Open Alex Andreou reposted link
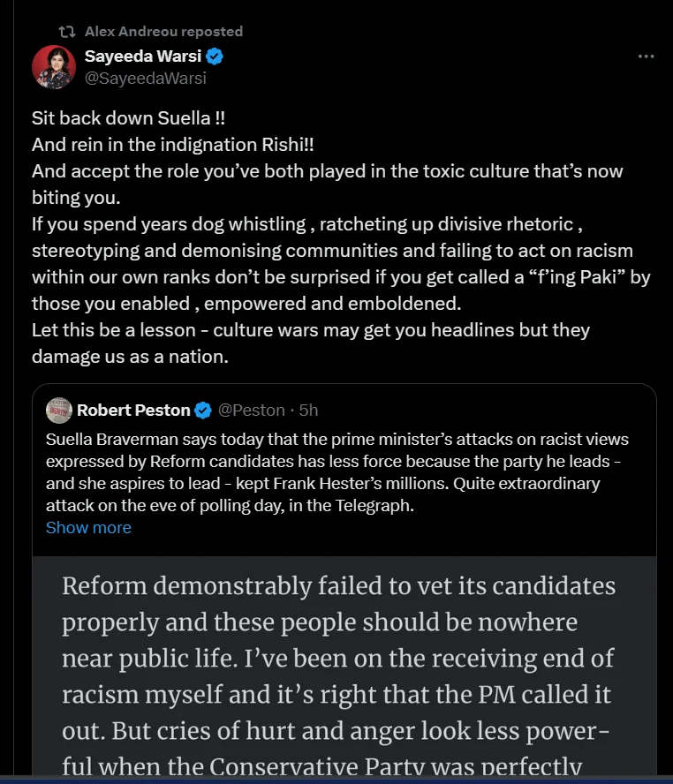The height and width of the screenshot is (784, 673). pos(163,32)
